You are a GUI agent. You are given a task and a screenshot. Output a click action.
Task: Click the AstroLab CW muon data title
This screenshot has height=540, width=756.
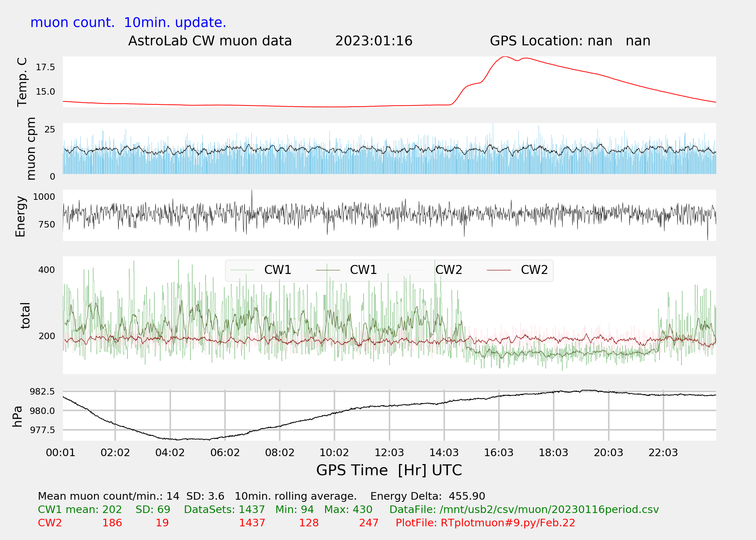click(210, 41)
